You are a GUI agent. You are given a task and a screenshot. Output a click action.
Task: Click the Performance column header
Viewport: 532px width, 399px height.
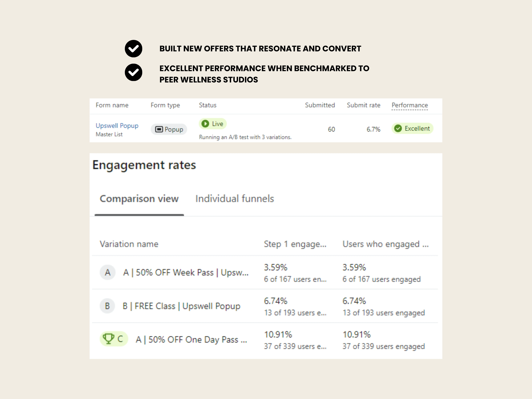pyautogui.click(x=410, y=105)
